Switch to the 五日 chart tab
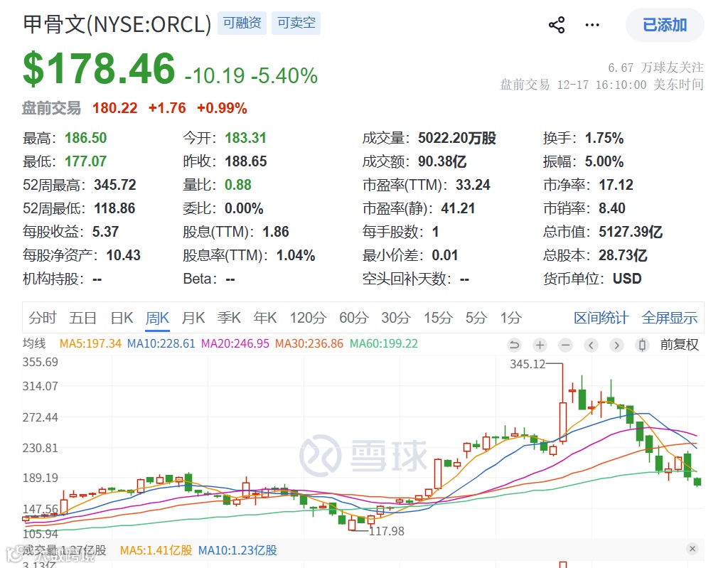728x568 pixels. coord(82,318)
